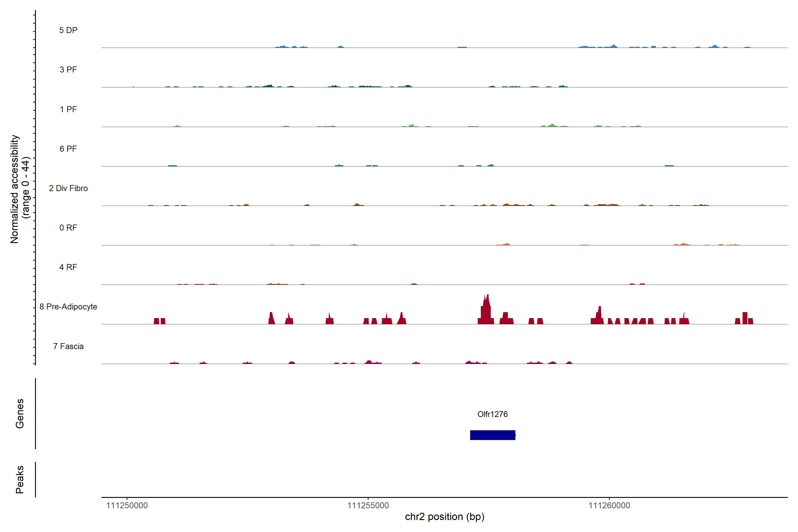
Task: Select the 2 Div Fibro label
Action: pyautogui.click(x=68, y=188)
